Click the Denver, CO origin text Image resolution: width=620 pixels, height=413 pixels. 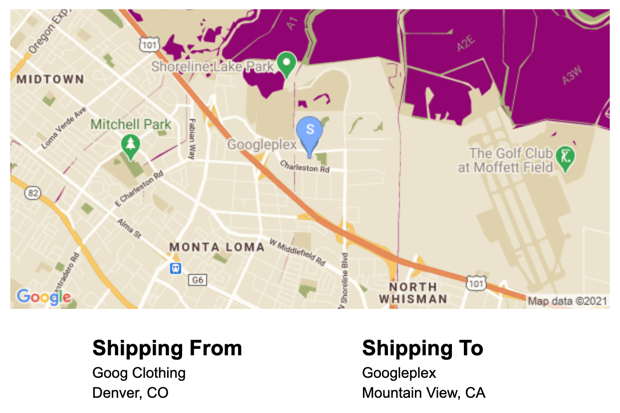point(130,393)
